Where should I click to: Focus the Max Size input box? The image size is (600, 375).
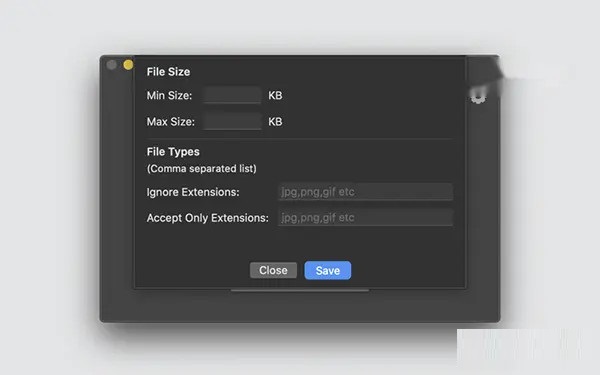tap(232, 122)
